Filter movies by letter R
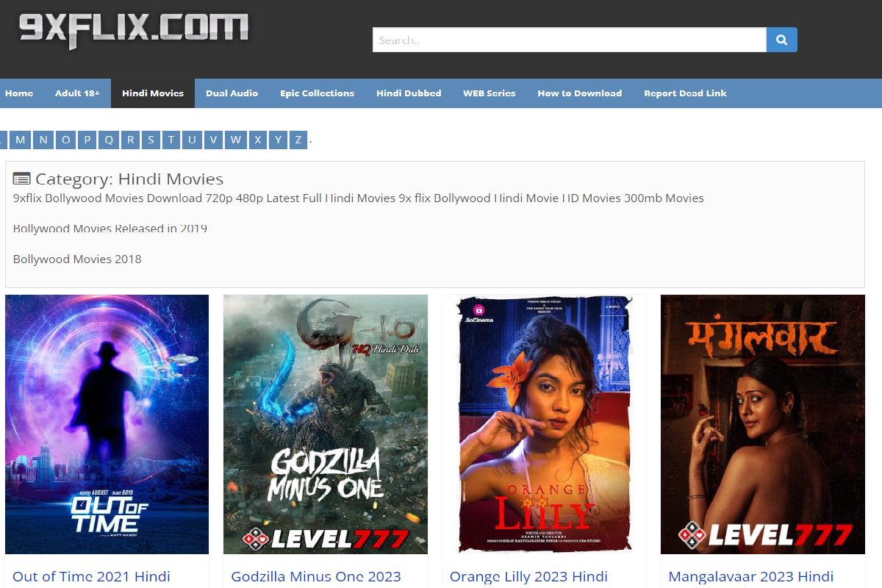882x588 pixels. tap(130, 140)
